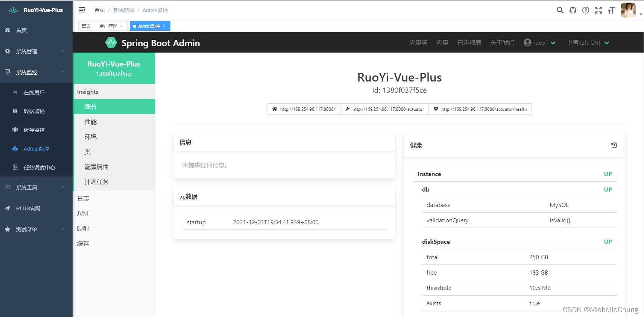
Task: Close the 用户管理 tab
Action: (x=122, y=26)
